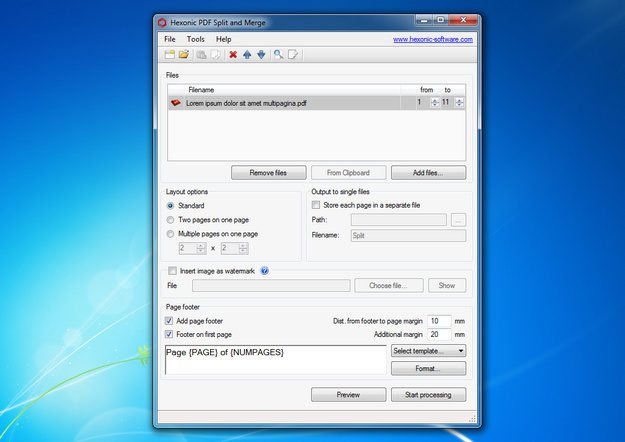
Task: Toggle the Footer on first page checkbox
Action: (x=169, y=334)
